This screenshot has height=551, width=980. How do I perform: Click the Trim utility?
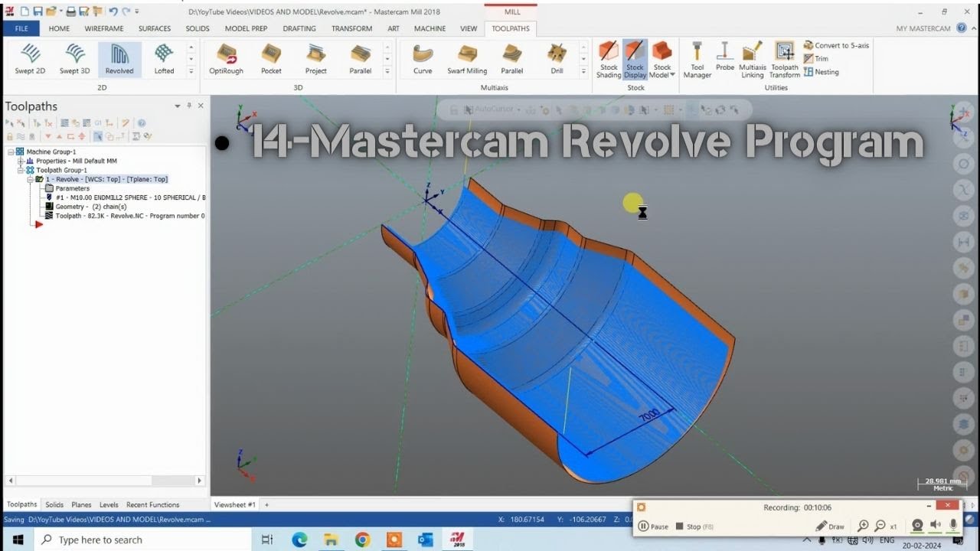point(815,59)
